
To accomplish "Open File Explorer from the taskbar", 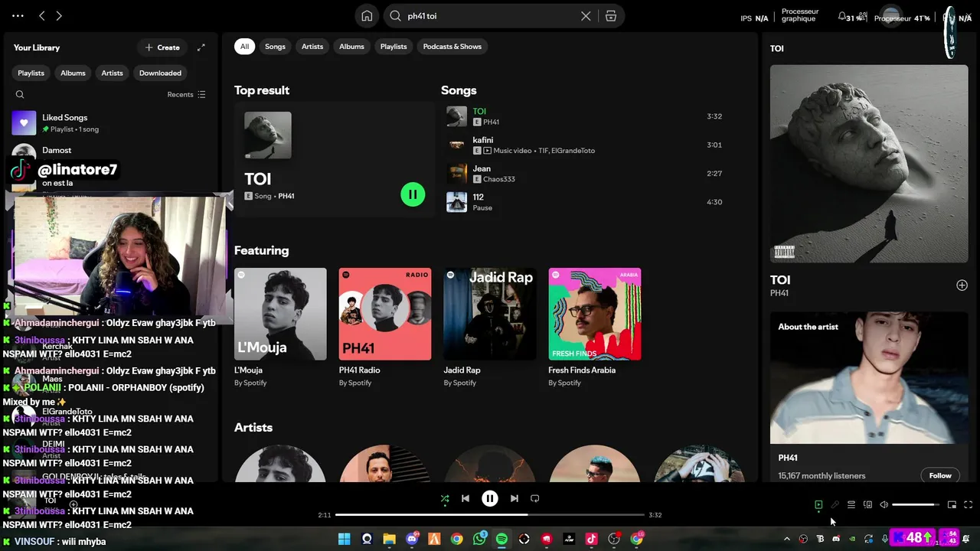I will tap(389, 539).
